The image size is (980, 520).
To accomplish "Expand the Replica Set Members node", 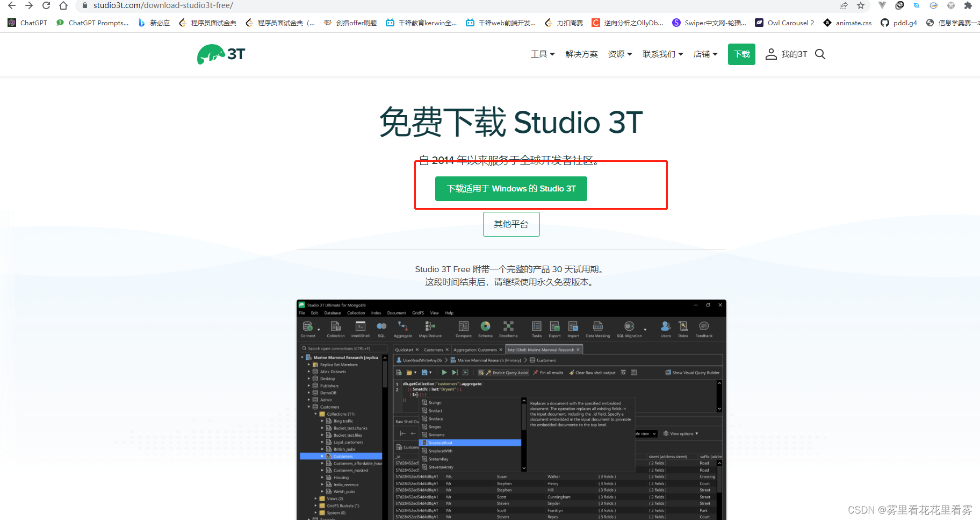I will click(309, 365).
